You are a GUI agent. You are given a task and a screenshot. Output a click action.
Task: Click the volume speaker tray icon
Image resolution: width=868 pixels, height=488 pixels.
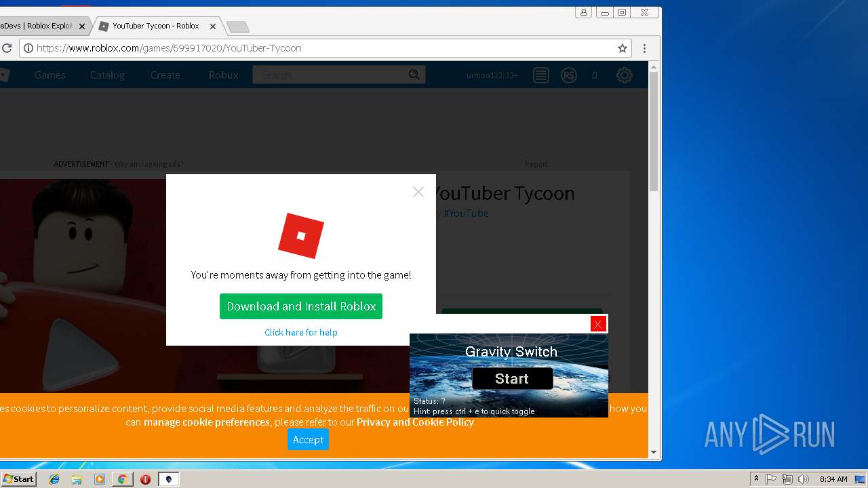[804, 479]
